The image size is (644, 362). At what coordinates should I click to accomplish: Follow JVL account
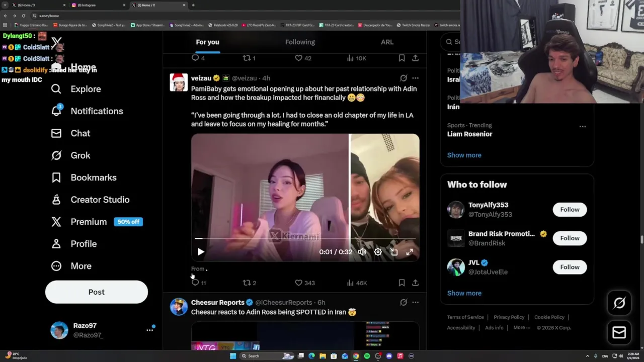[570, 267]
